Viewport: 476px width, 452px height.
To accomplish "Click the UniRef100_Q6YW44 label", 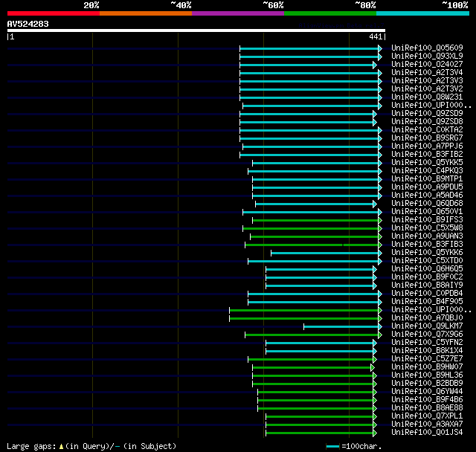I will 427,392.
